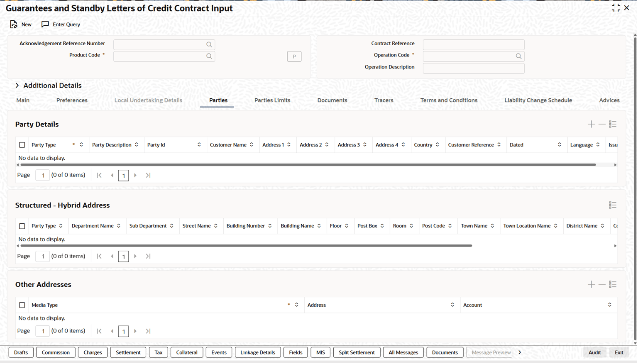Image resolution: width=638 pixels, height=364 pixels.
Task: Open the Tracers tab
Action: (384, 100)
